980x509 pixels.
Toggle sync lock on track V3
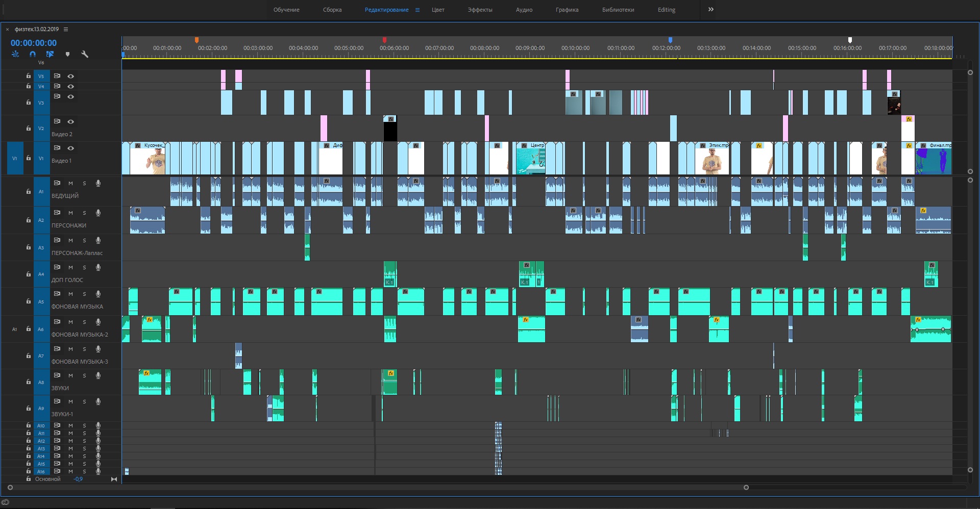point(57,96)
